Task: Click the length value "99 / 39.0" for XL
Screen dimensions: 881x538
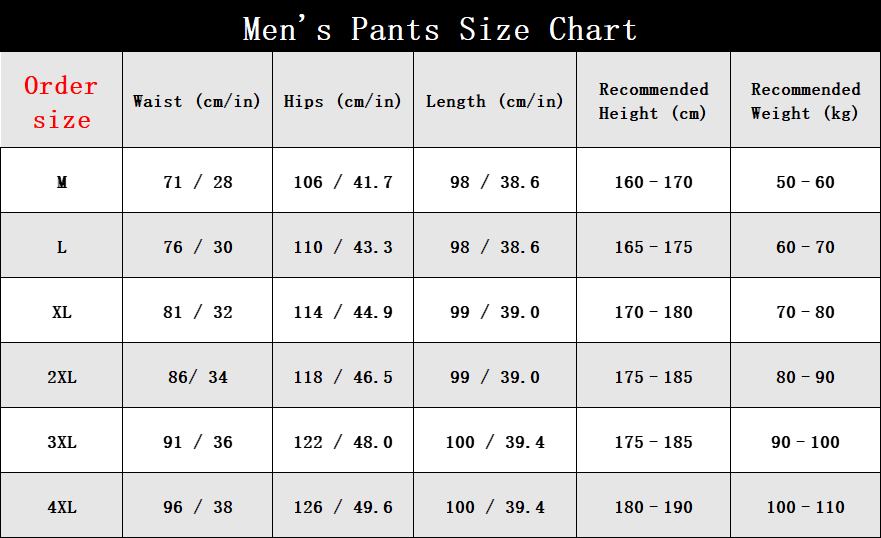Action: tap(495, 312)
